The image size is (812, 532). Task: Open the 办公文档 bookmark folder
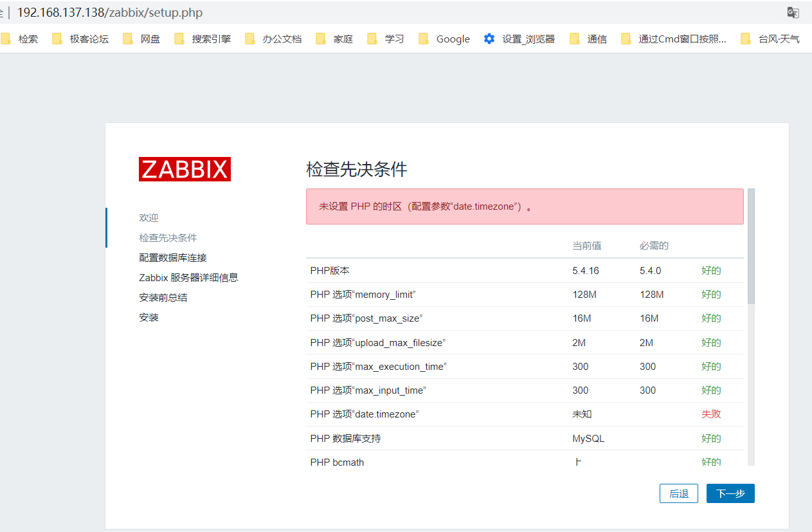point(273,39)
